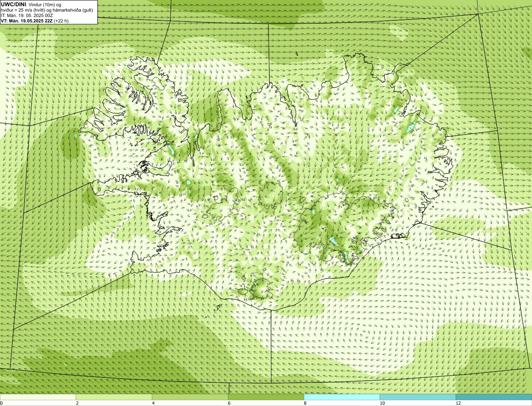This screenshot has height=406, width=532.
Task: Click the 'VT: Mán. 19.05.2025 22Z (+22 h)' line
Action: 35,20
